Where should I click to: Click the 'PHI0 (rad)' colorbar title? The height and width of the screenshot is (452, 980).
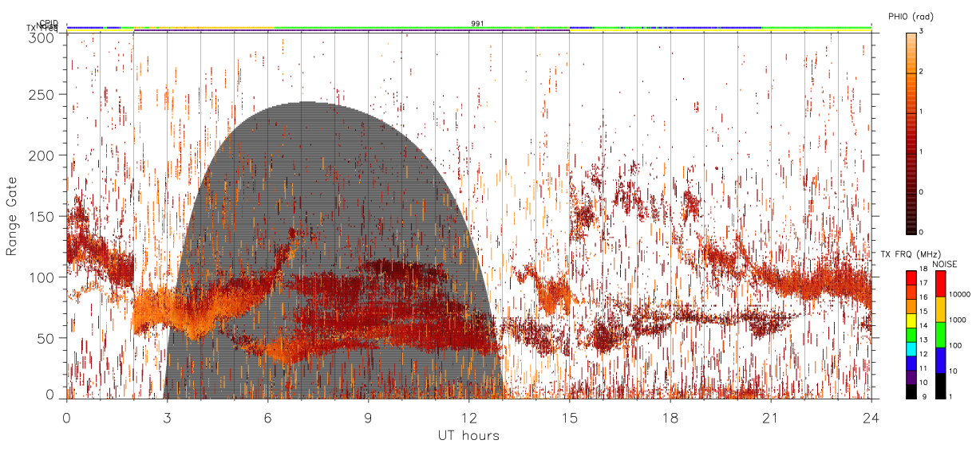[911, 17]
